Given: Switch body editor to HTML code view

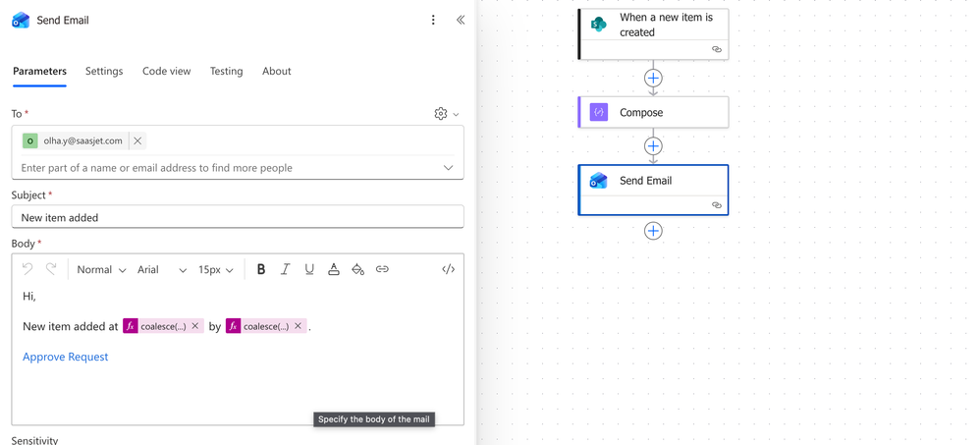Looking at the screenshot, I should pos(448,269).
